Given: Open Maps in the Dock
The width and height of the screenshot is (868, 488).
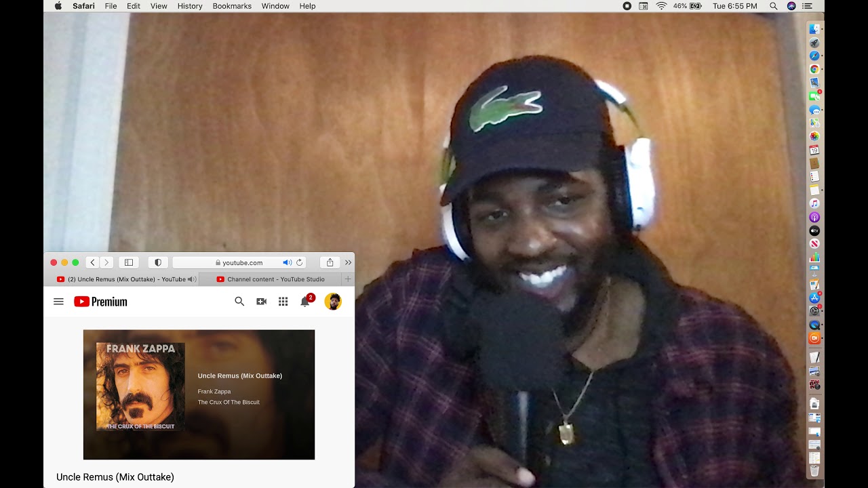Looking at the screenshot, I should tap(814, 123).
